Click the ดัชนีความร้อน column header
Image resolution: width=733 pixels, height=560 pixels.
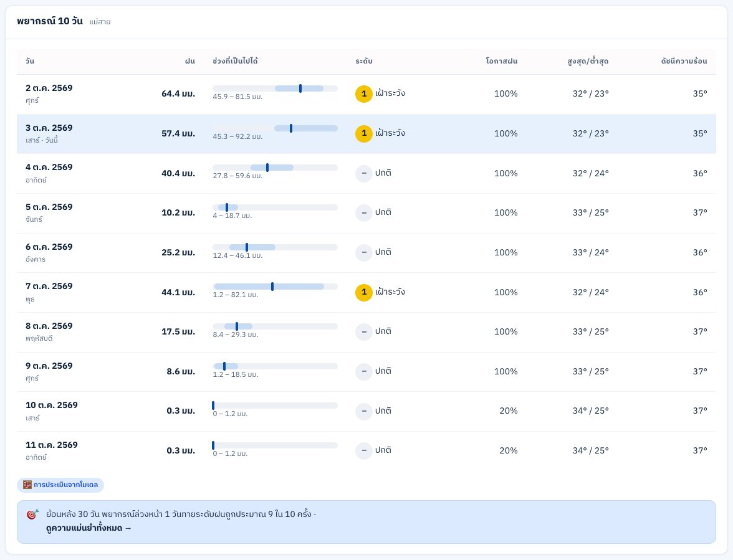click(684, 61)
